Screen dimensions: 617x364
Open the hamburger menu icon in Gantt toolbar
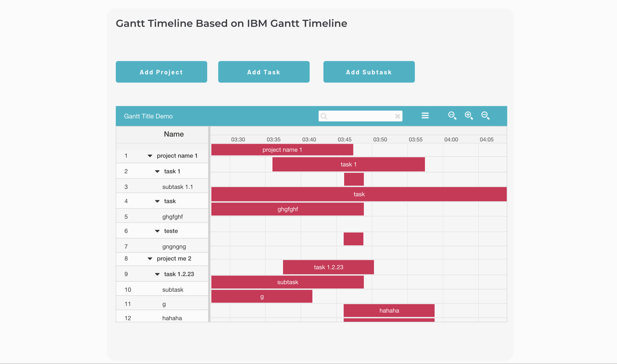coord(425,116)
